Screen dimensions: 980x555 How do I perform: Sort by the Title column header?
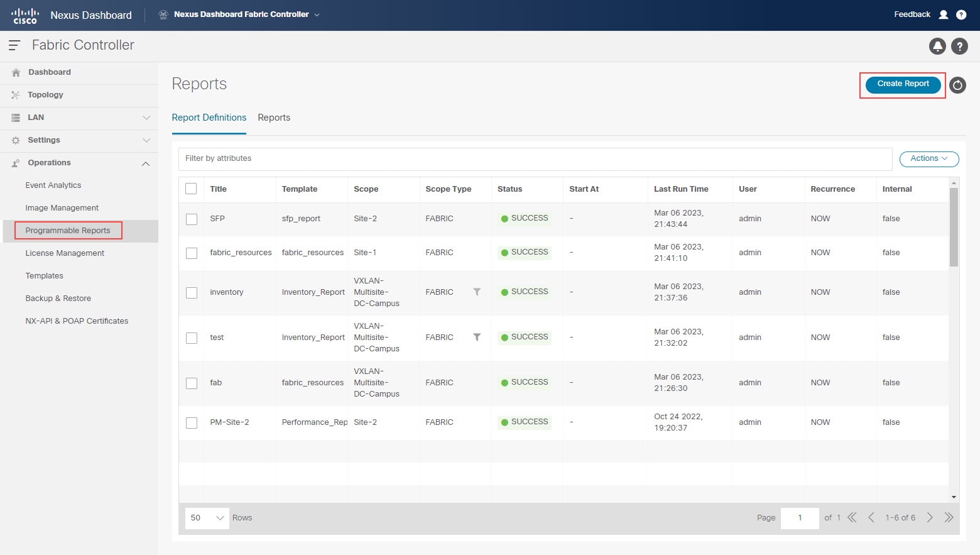pyautogui.click(x=218, y=189)
